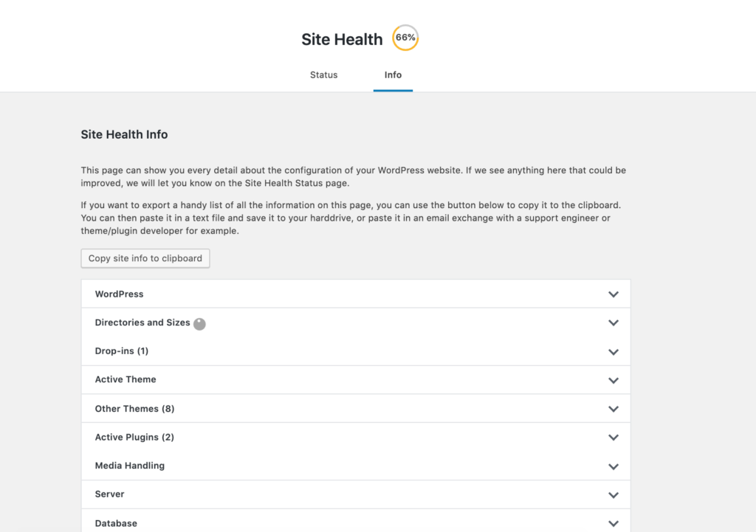This screenshot has height=532, width=756.
Task: Click the chevron arrow in Server row
Action: [614, 495]
